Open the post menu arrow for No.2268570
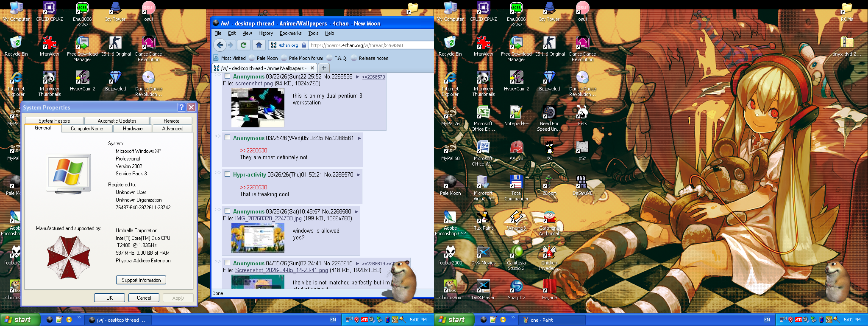 point(359,175)
